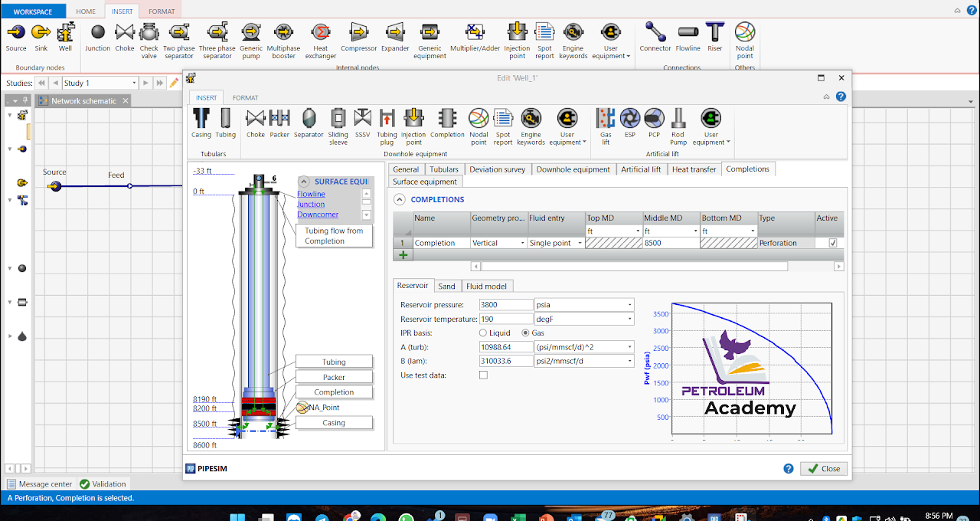Screen dimensions: 980x521
Task: Open Top MD ft unit dropdown
Action: 637,231
